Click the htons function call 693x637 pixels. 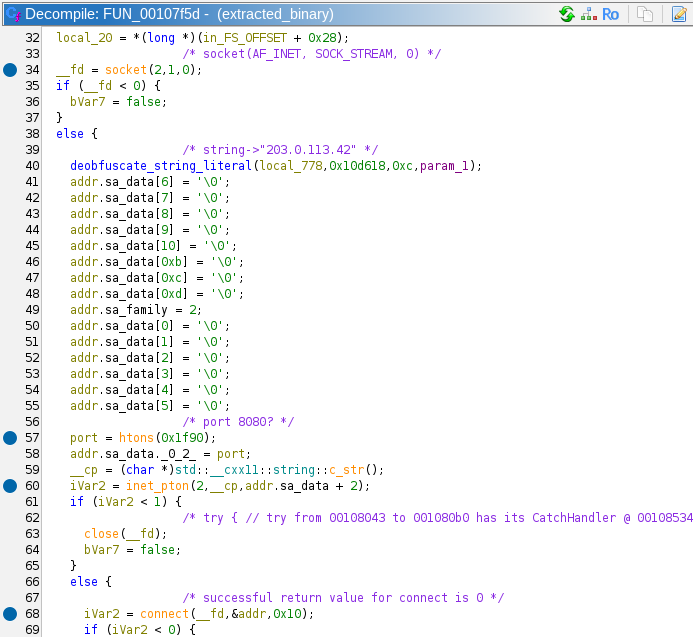pos(136,438)
